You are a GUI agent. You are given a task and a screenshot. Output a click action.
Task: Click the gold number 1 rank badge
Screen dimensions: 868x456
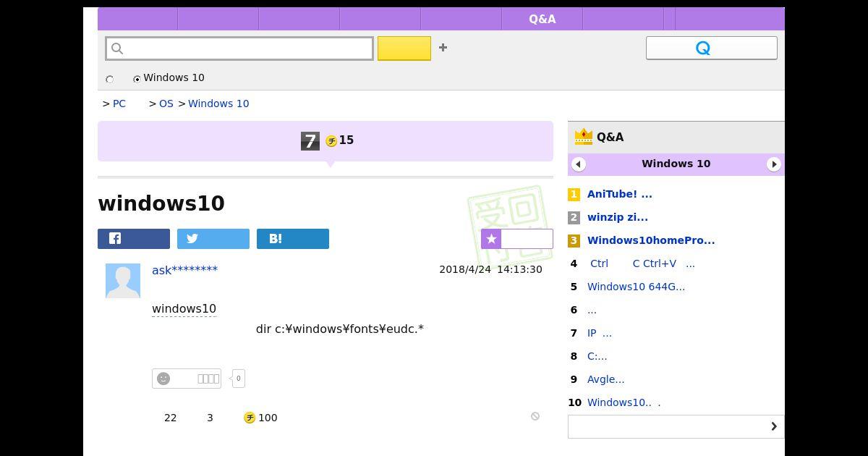pyautogui.click(x=574, y=194)
